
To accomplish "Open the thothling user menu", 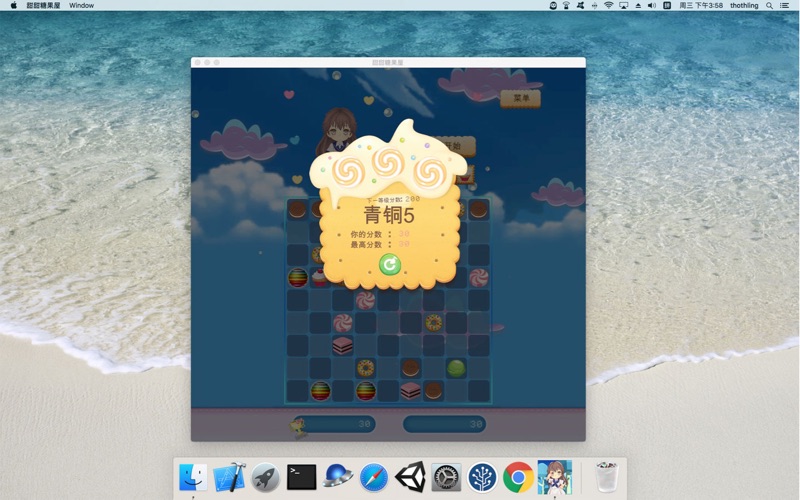I will pos(744,5).
